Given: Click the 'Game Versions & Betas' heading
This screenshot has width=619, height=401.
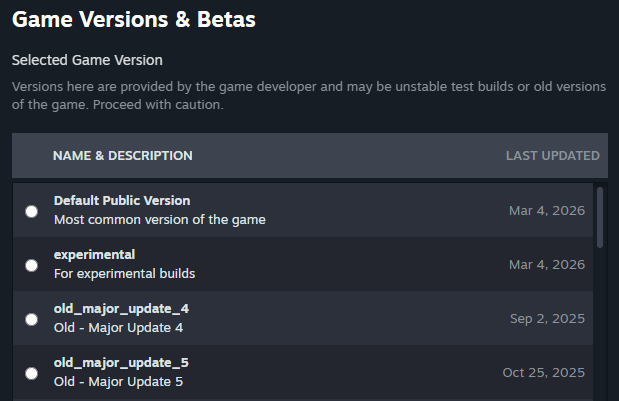Looking at the screenshot, I should pos(133,19).
